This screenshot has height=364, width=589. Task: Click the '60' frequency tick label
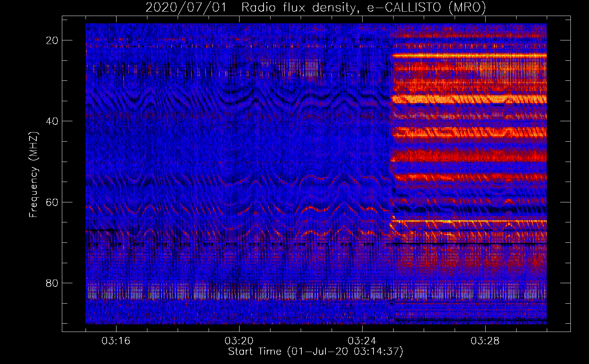(x=52, y=202)
